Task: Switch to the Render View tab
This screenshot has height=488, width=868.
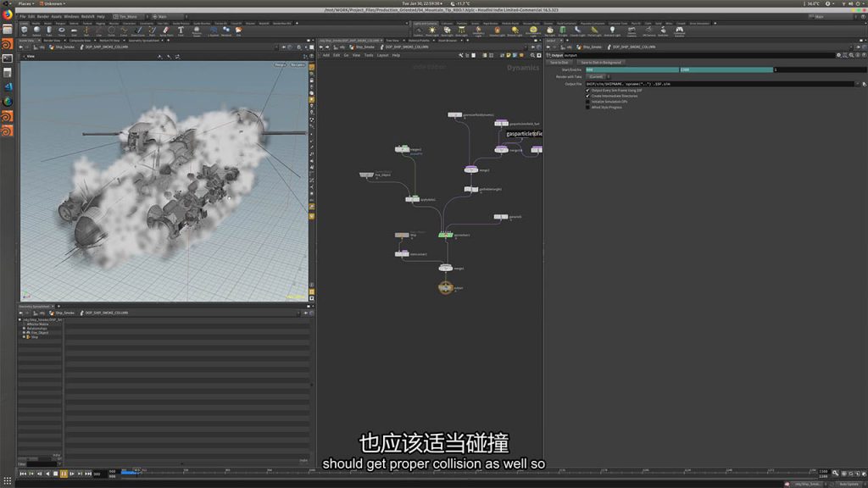Action: 52,41
